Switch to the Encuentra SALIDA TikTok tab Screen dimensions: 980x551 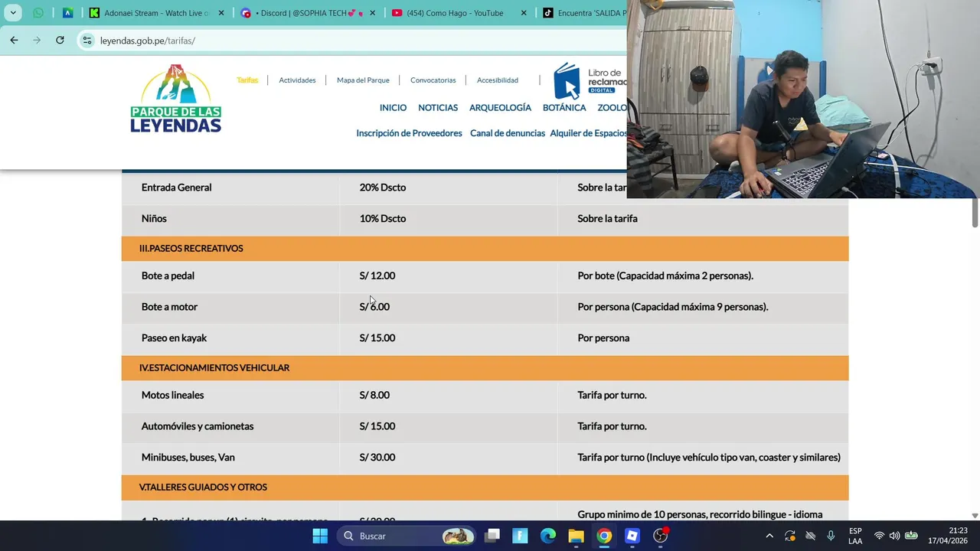(x=583, y=13)
